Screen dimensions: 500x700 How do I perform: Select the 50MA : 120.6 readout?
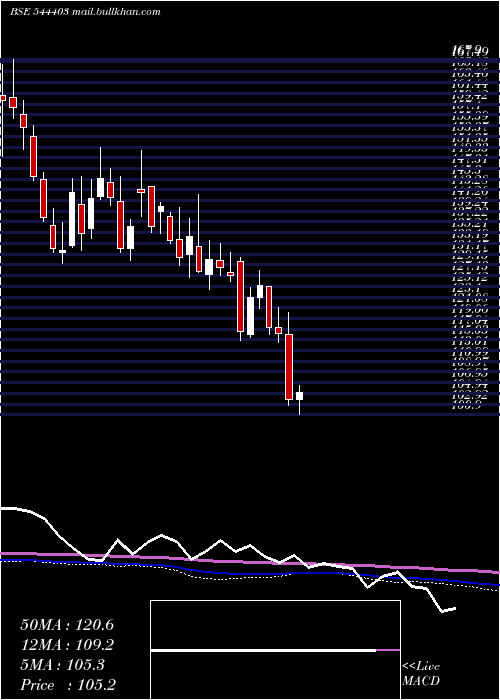[67, 625]
